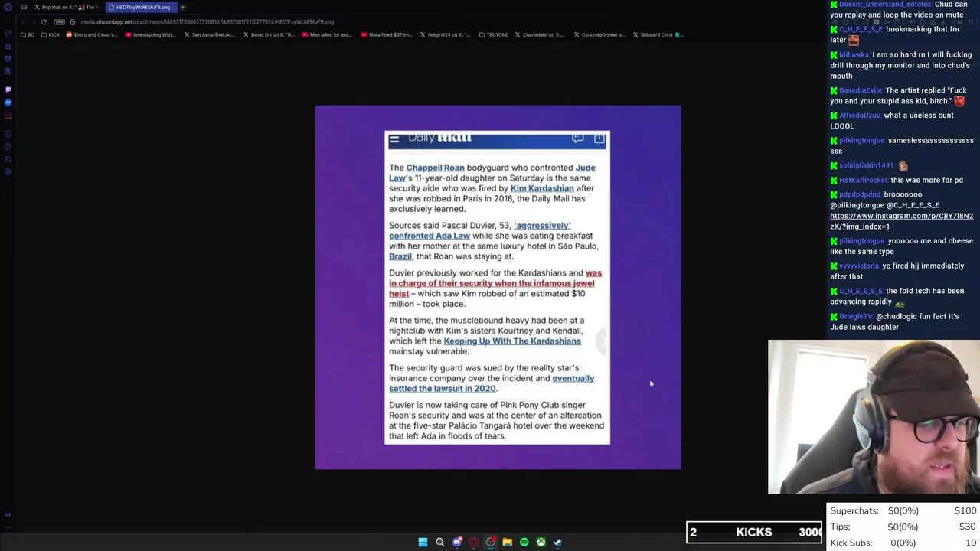The image size is (980, 551).
Task: Switch to the Pop Hub on X tab
Action: (x=67, y=8)
